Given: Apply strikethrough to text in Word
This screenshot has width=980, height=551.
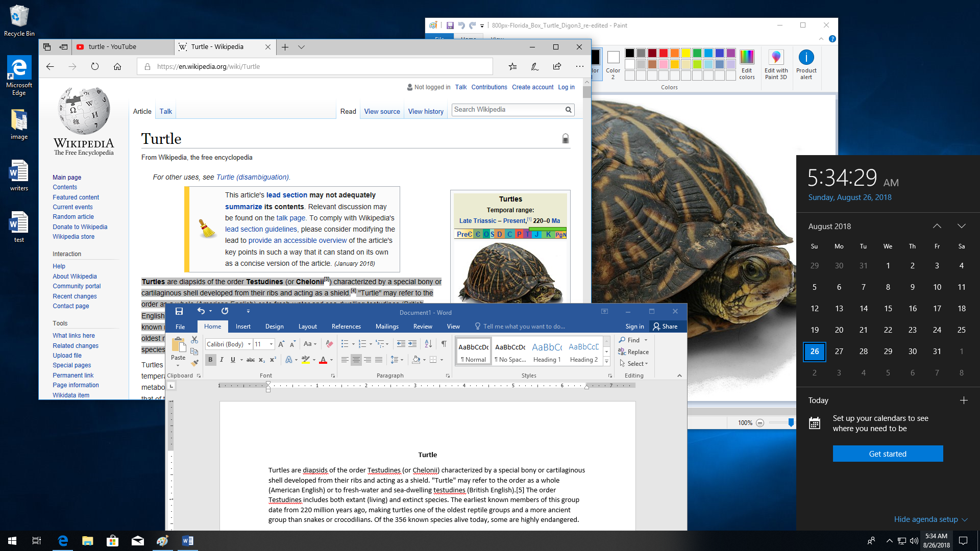Looking at the screenshot, I should tap(250, 360).
